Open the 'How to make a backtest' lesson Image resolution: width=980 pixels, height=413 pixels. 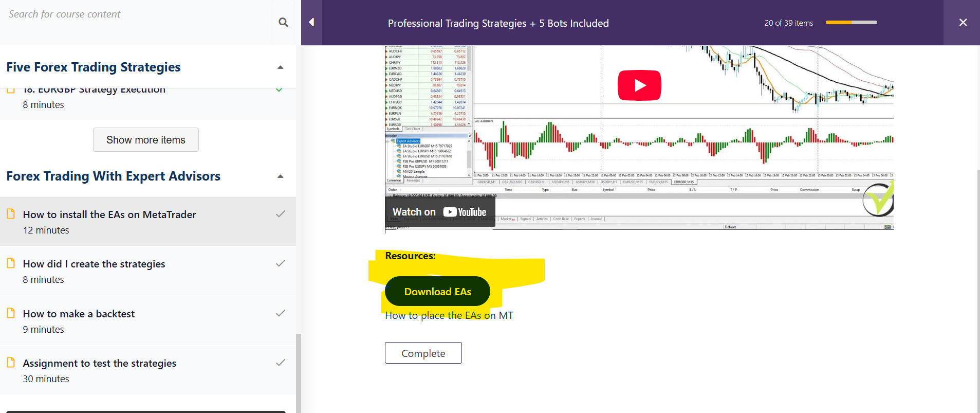pyautogui.click(x=79, y=314)
